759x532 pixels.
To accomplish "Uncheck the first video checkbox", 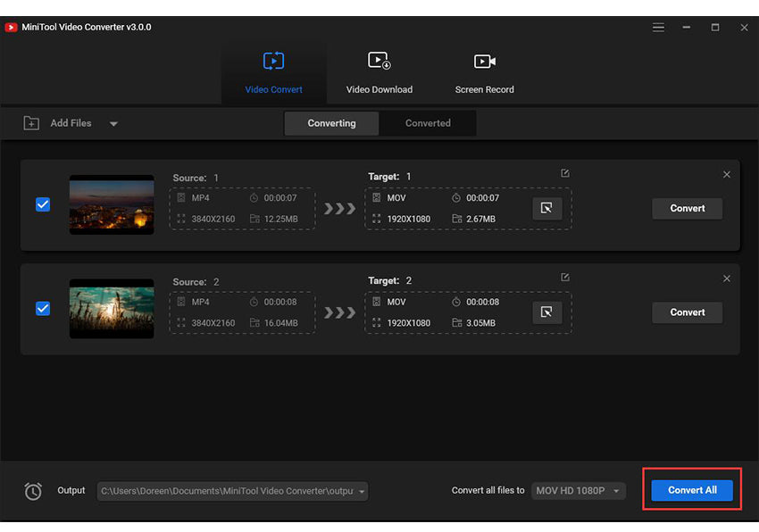I will 43,204.
